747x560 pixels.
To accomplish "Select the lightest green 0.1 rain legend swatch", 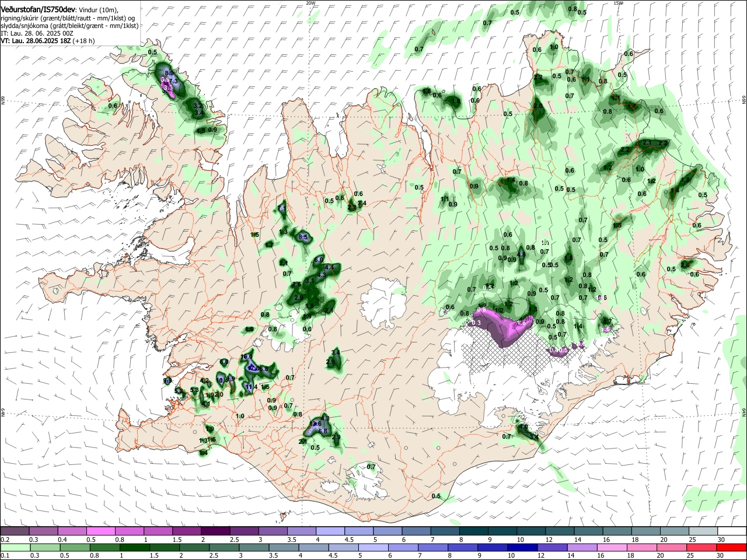I will point(15,548).
